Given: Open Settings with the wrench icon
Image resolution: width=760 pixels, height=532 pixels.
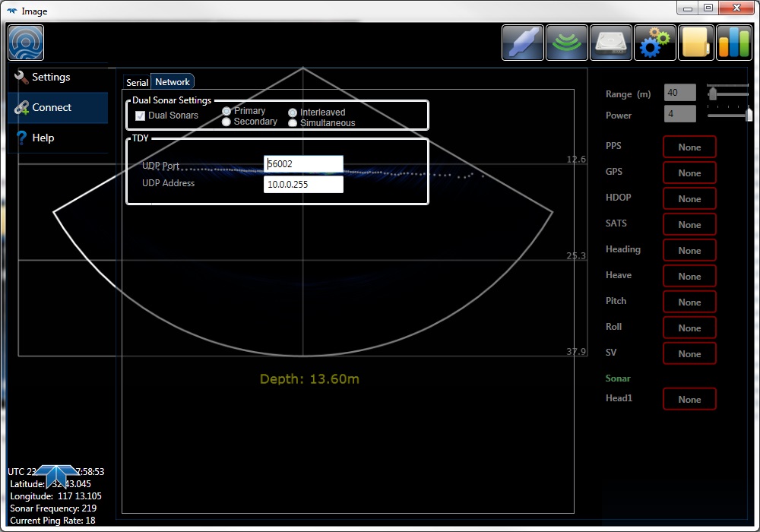Looking at the screenshot, I should [x=50, y=78].
